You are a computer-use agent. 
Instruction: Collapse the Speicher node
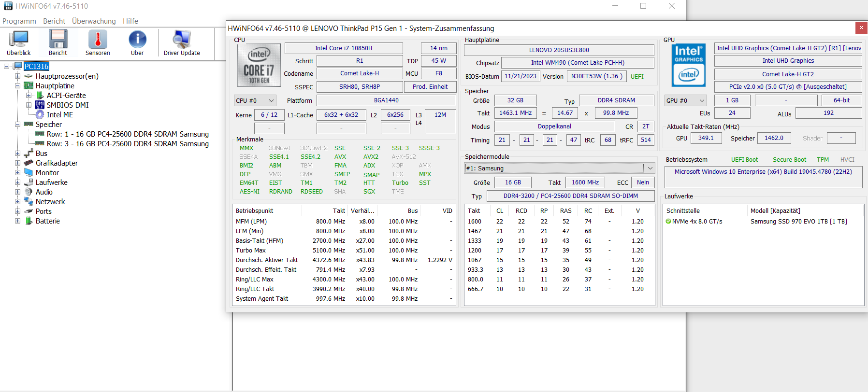click(x=17, y=124)
